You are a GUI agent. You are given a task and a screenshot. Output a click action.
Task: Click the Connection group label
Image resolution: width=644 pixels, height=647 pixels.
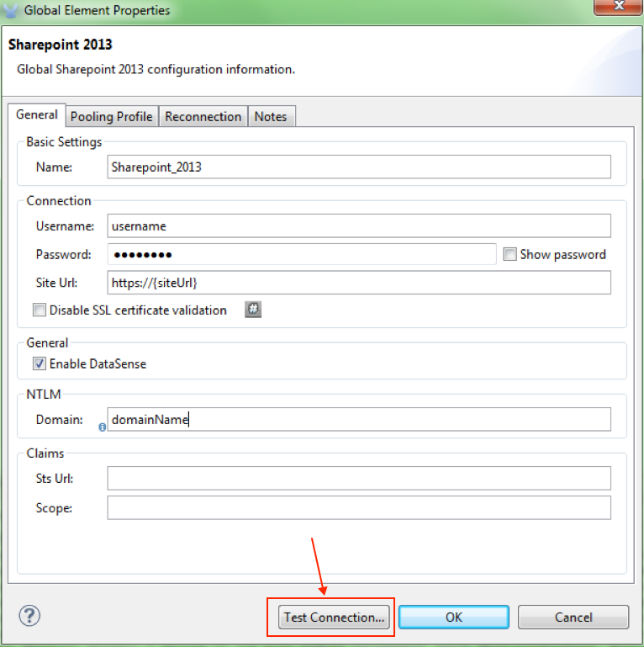[59, 201]
